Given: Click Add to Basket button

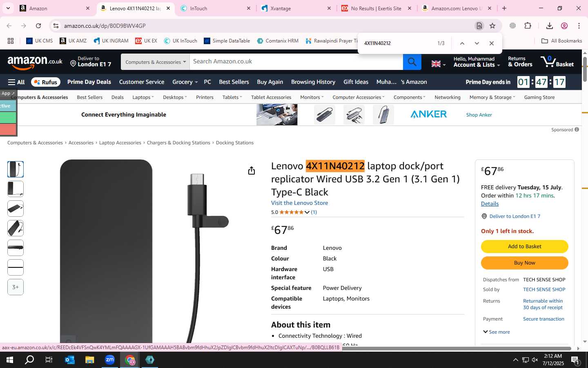Looking at the screenshot, I should point(524,247).
